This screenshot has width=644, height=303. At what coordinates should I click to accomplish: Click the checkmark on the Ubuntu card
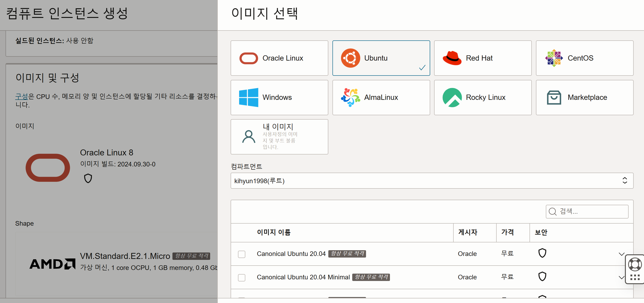pyautogui.click(x=422, y=68)
